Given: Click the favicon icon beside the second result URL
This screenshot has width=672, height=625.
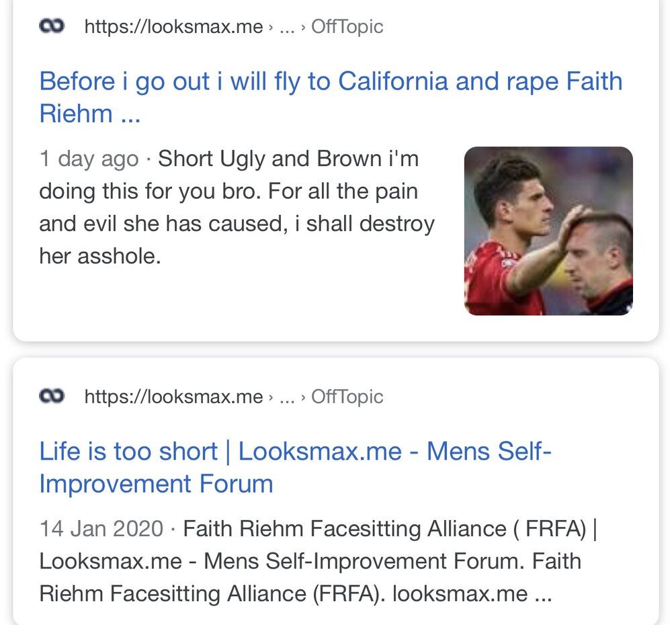Looking at the screenshot, I should [51, 397].
